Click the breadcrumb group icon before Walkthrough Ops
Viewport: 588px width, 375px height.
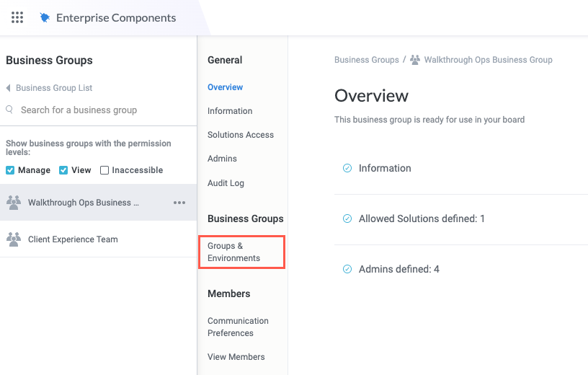[415, 60]
